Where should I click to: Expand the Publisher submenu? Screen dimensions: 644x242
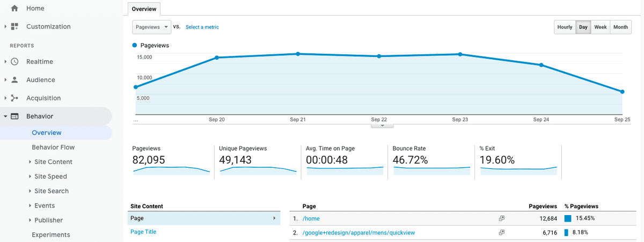30,220
